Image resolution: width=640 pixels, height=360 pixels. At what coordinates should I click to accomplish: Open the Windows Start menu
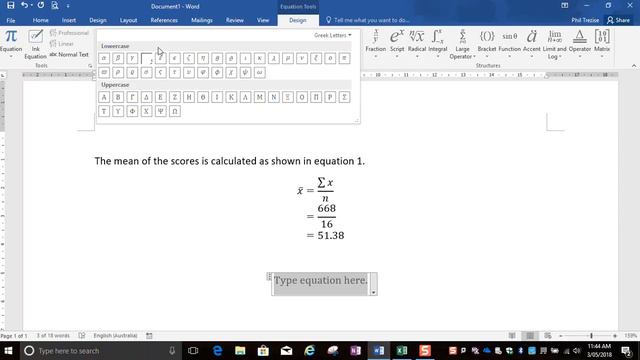pos(8,351)
